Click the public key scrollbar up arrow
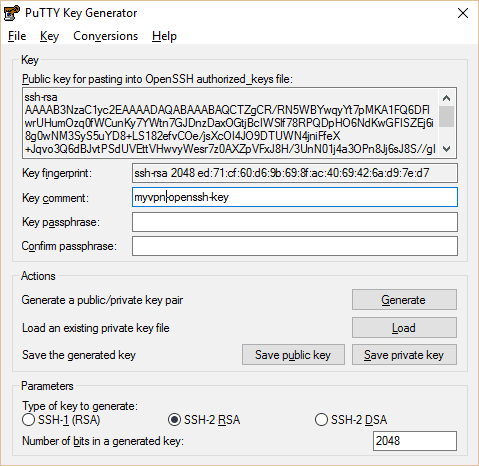The height and width of the screenshot is (466, 479). point(446,98)
